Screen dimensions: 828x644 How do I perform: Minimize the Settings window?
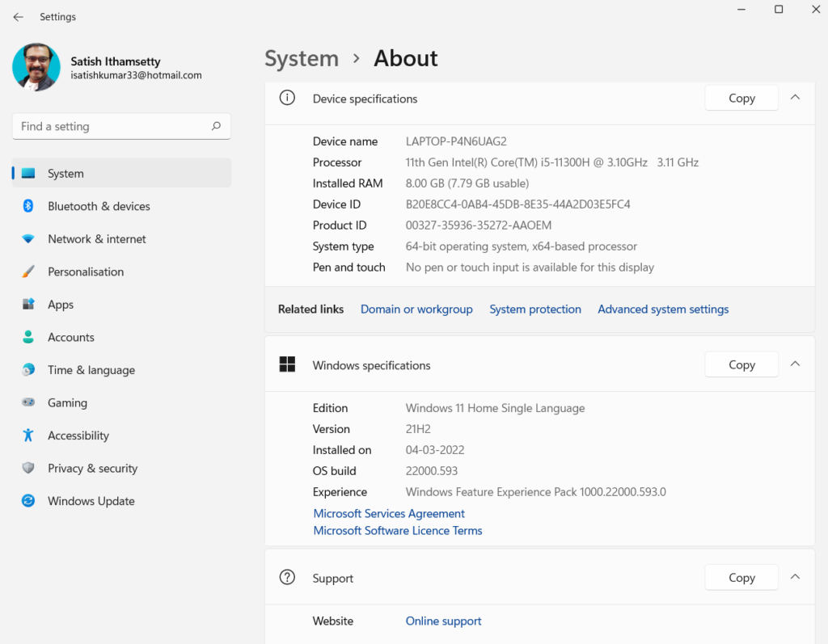click(741, 10)
